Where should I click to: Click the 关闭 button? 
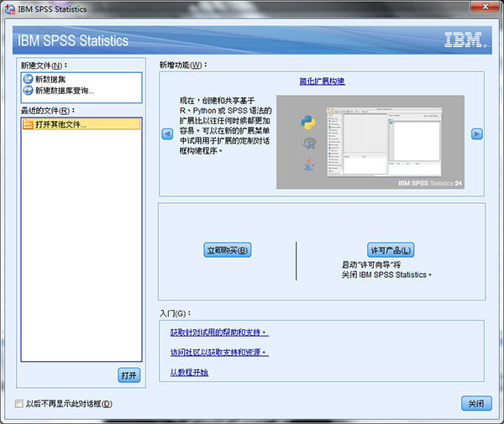(x=476, y=404)
